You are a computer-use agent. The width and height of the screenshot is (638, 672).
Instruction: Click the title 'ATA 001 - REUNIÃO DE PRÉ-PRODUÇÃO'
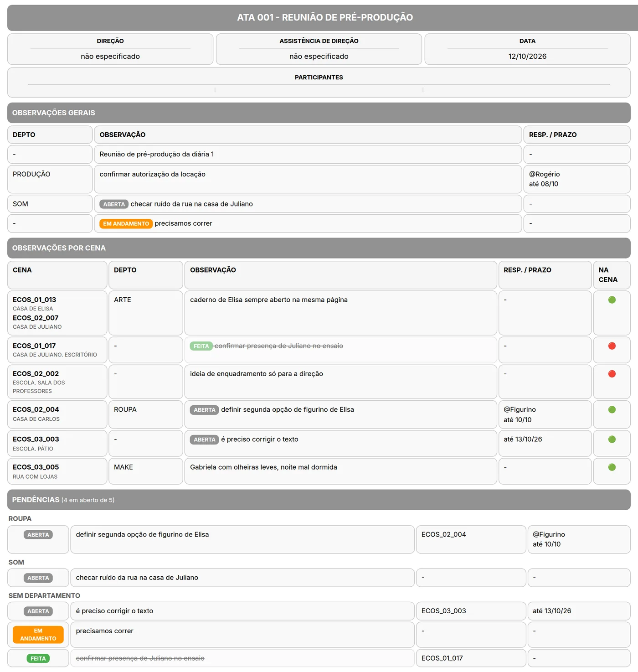pos(325,18)
